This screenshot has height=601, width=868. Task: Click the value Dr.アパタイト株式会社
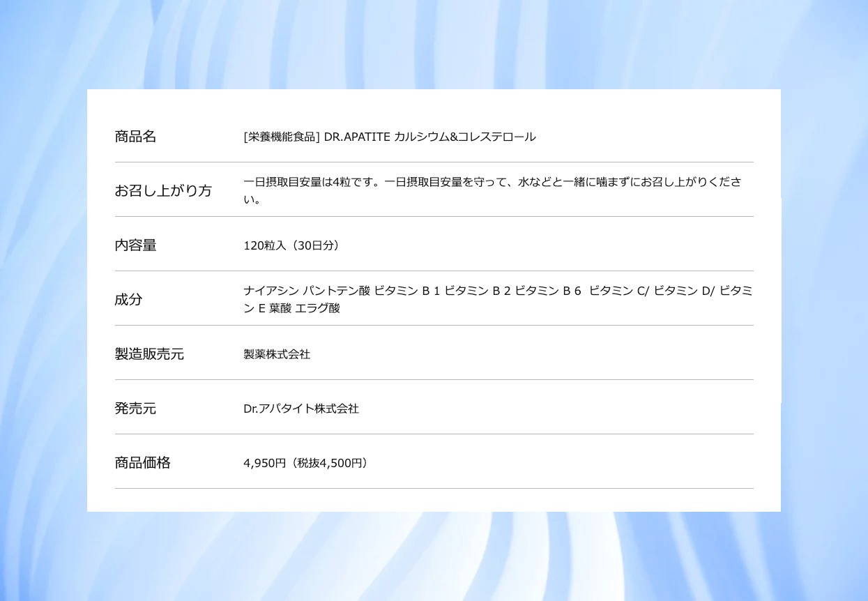click(x=301, y=409)
